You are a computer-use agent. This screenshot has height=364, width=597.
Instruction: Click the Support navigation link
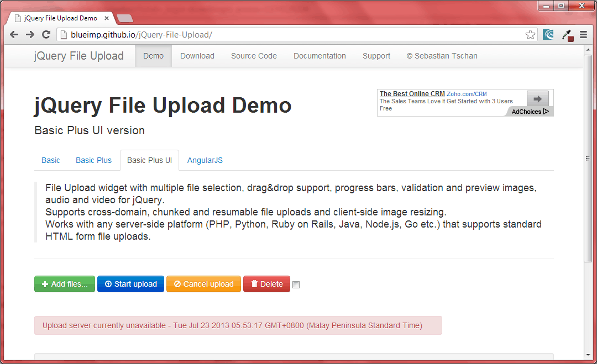pos(376,56)
